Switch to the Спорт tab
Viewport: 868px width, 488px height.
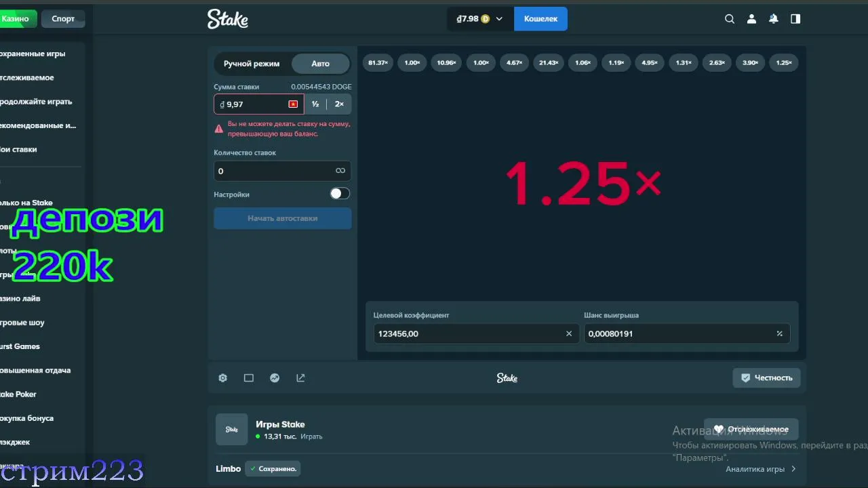click(63, 19)
